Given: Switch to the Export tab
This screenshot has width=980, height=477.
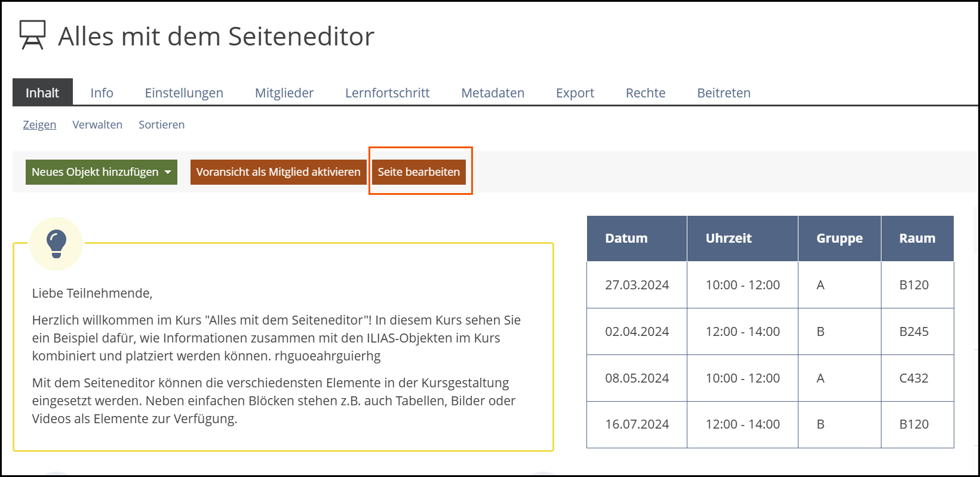Looking at the screenshot, I should click(575, 93).
